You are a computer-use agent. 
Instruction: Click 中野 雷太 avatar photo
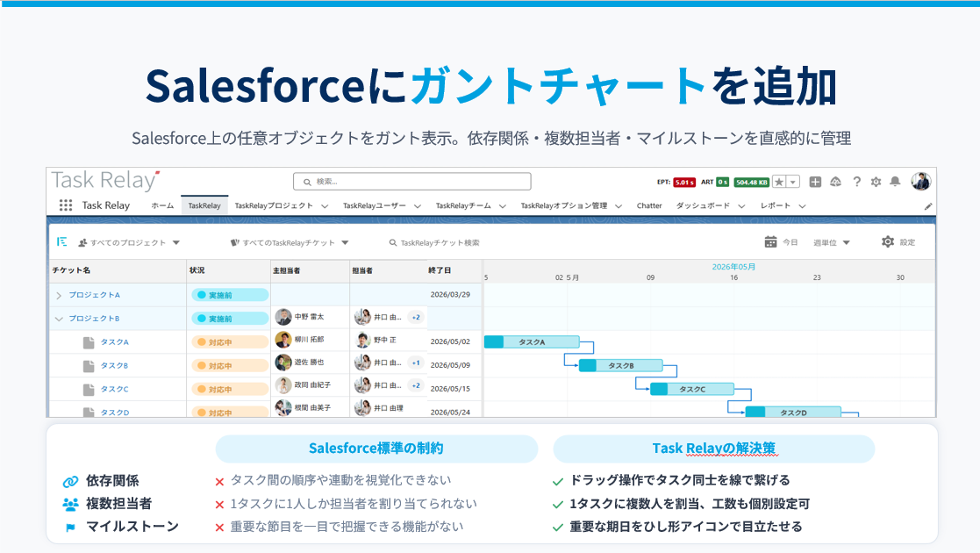(x=283, y=317)
